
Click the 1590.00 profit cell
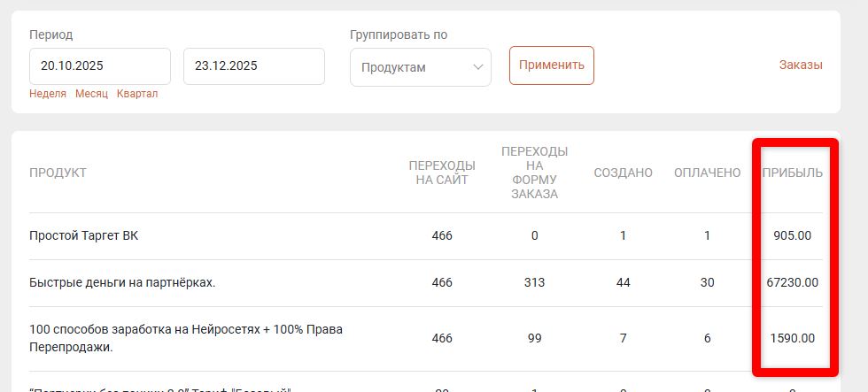(x=792, y=338)
